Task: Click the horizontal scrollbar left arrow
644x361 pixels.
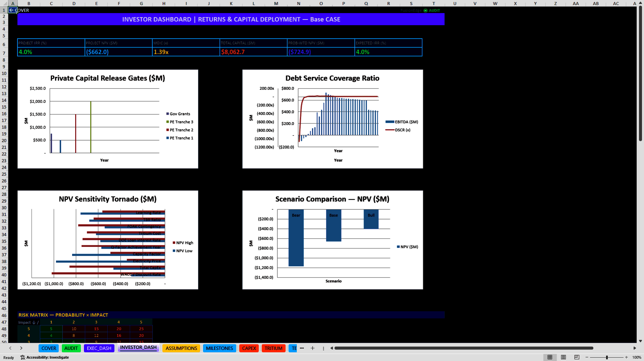Action: point(332,348)
